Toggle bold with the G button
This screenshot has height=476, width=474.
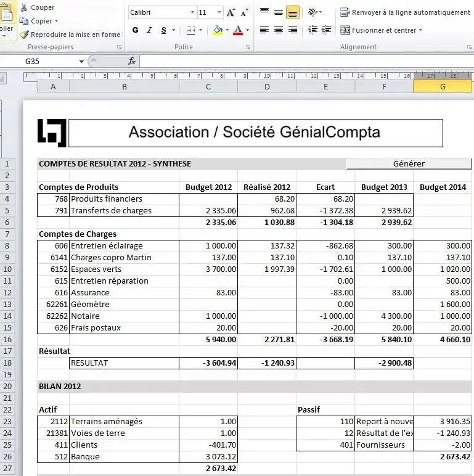136,30
